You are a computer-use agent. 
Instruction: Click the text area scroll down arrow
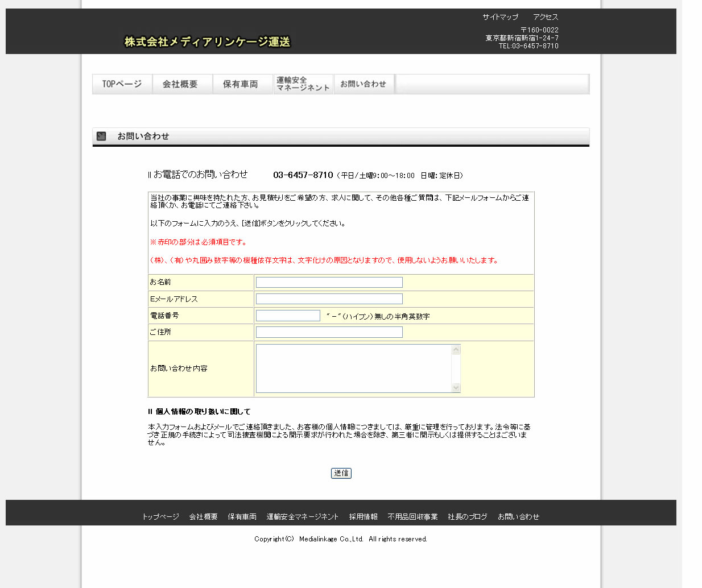456,388
